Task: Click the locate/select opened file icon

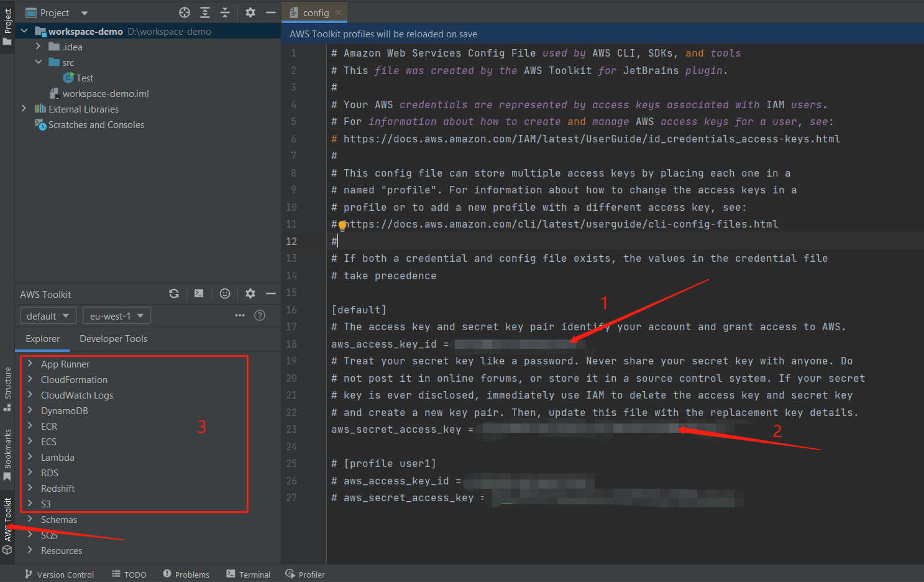Action: tap(185, 12)
